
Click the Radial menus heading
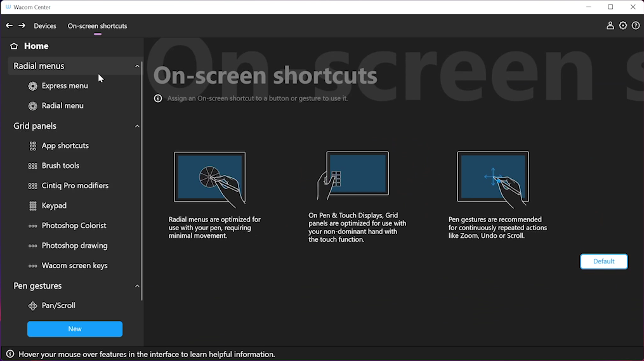(x=39, y=66)
